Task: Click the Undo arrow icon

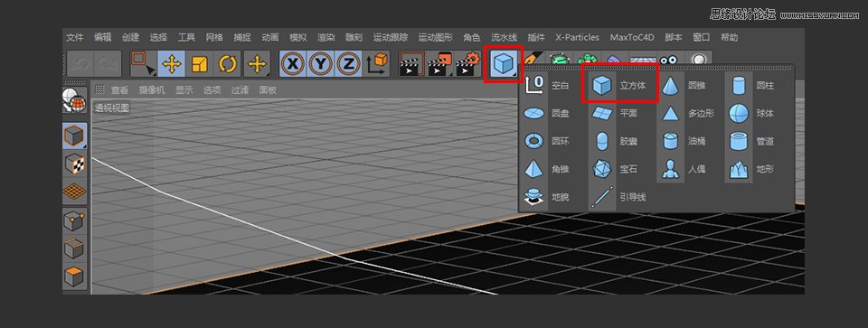Action: tap(80, 64)
